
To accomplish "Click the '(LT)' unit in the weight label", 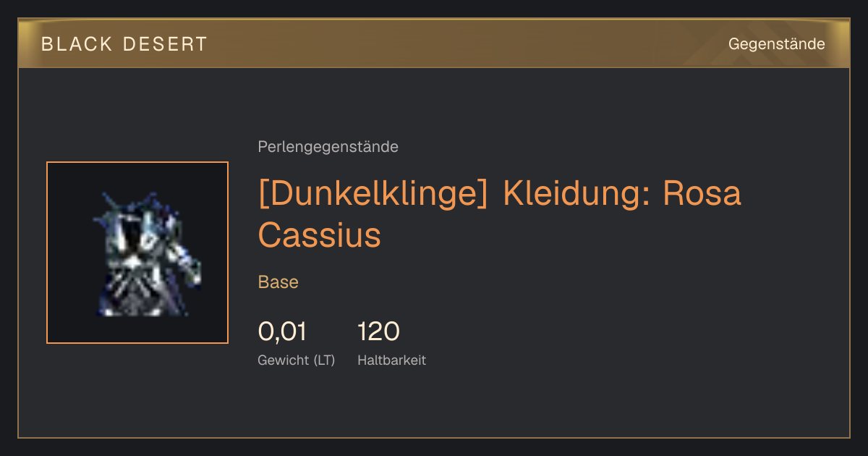I will [x=321, y=360].
